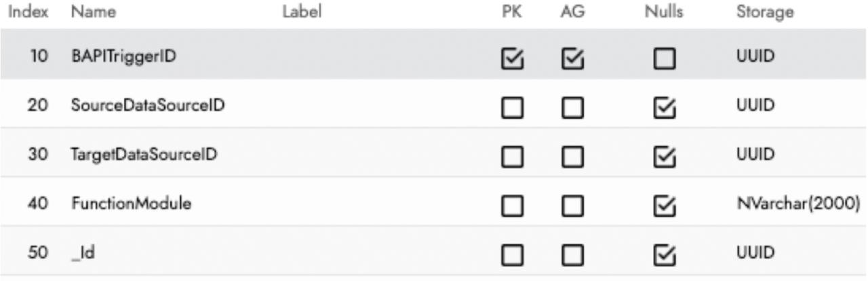The width and height of the screenshot is (868, 281).
Task: Check PK box for TargetDataSourceID
Action: pos(511,157)
